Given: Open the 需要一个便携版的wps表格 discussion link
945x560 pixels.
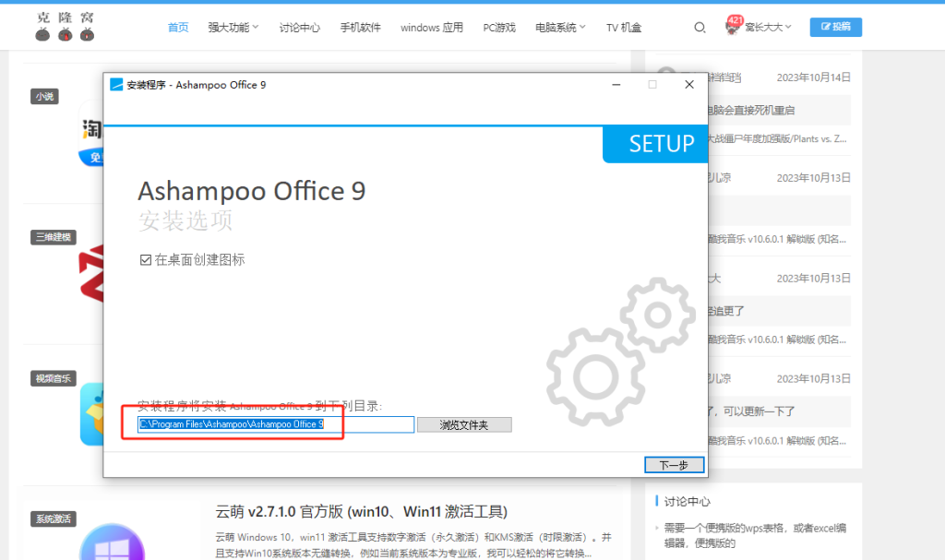Looking at the screenshot, I should pyautogui.click(x=755, y=535).
